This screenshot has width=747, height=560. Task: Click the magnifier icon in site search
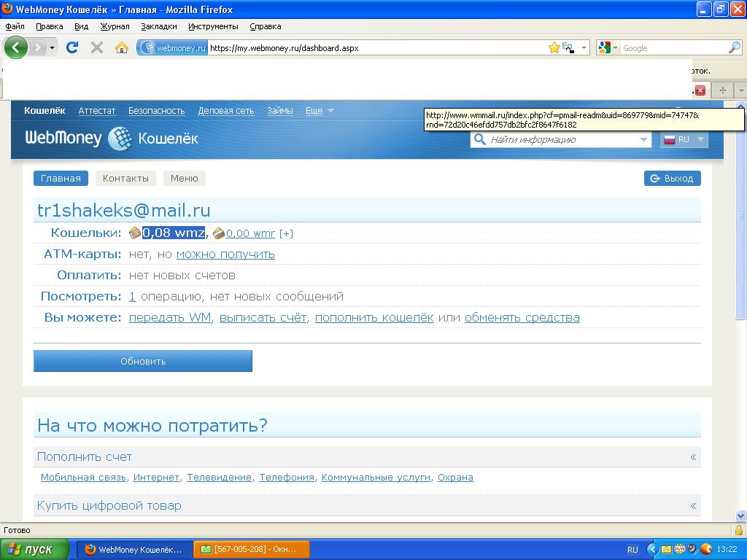point(480,139)
